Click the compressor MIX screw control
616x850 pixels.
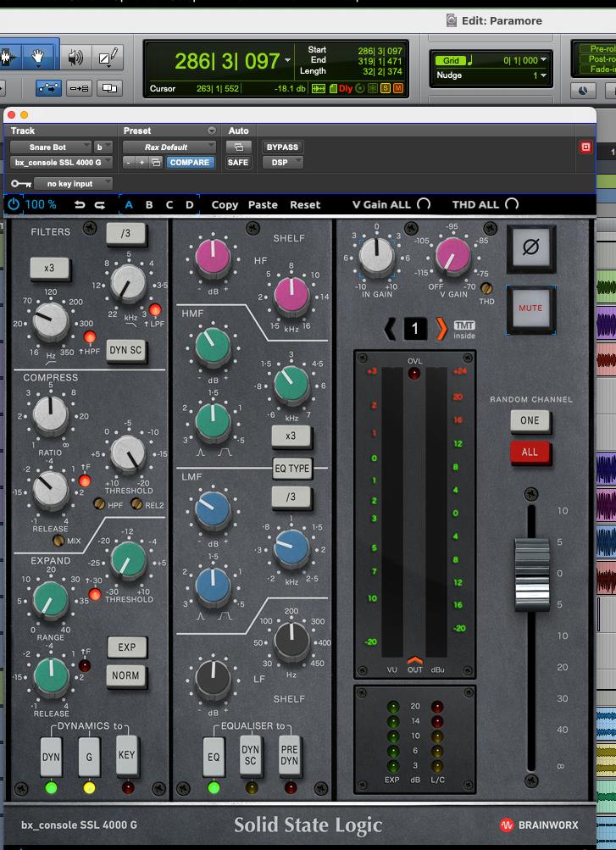pyautogui.click(x=58, y=540)
